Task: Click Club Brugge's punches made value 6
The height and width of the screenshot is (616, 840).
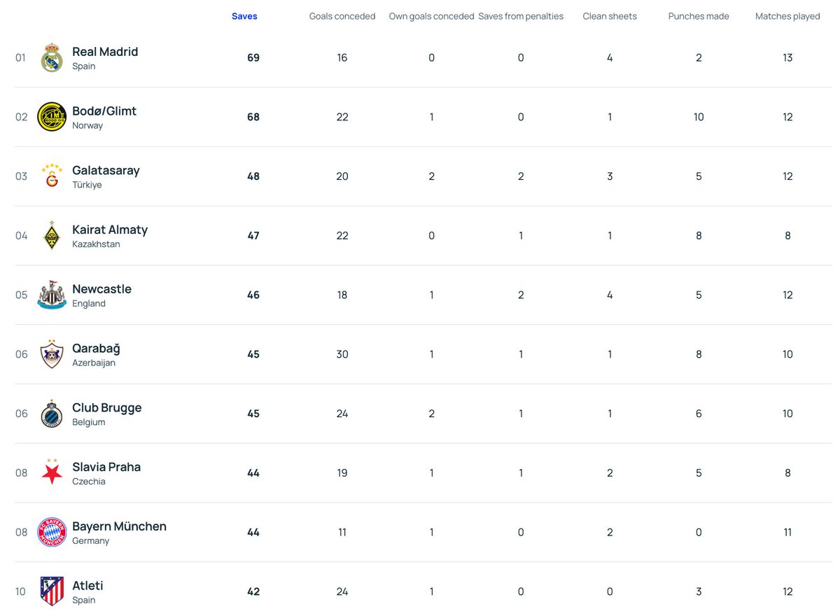Action: coord(699,414)
